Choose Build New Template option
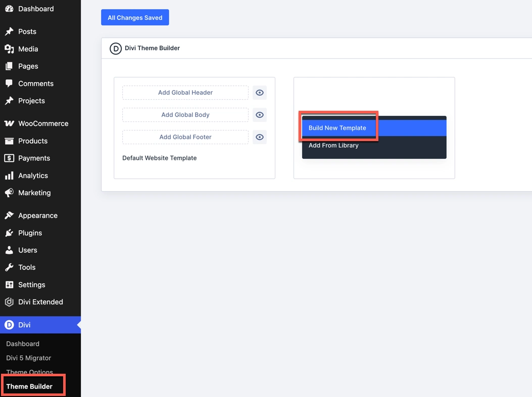 (374, 128)
